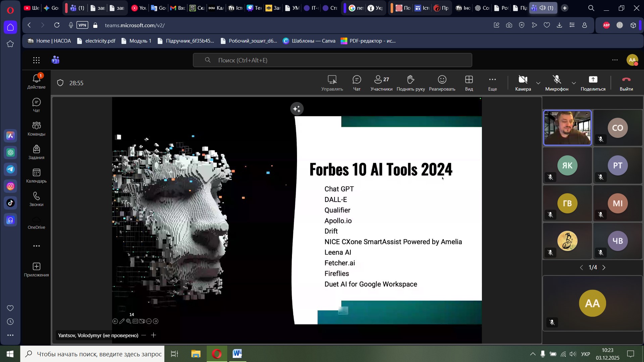Expand camera options dropdown arrow

click(x=538, y=83)
